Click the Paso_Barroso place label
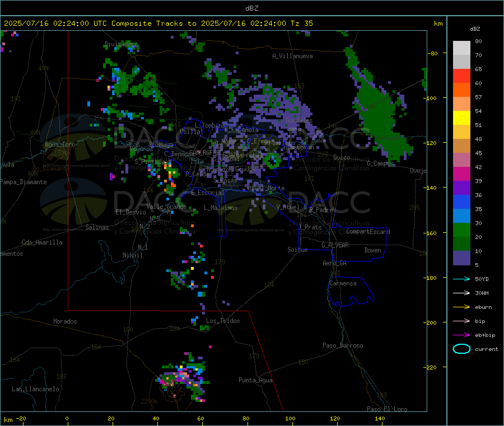This screenshot has width=504, height=426. pos(343,345)
